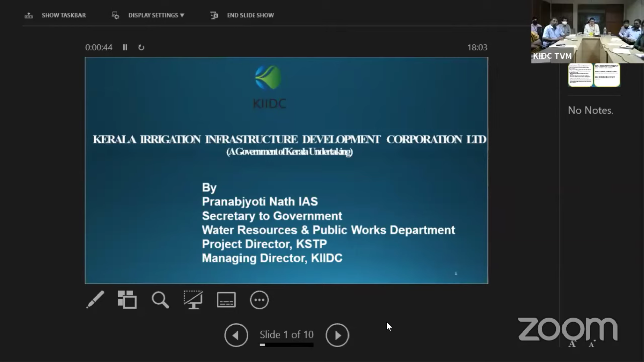
Task: Click the Pranabjyoti Nath IAS text
Action: tap(260, 201)
